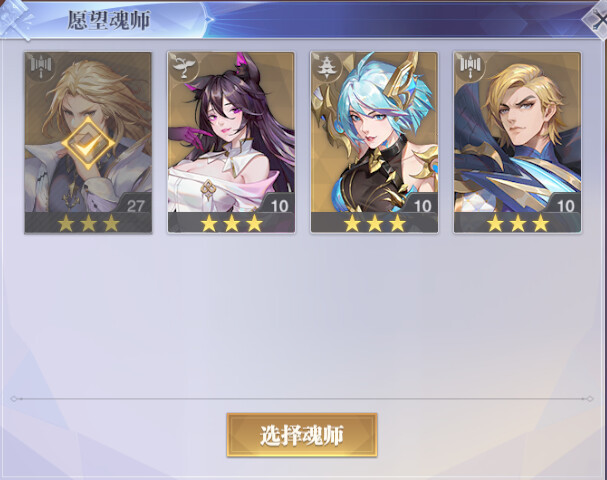Click the 10 badge on cat-eared card
607x480 pixels.
pyautogui.click(x=279, y=206)
